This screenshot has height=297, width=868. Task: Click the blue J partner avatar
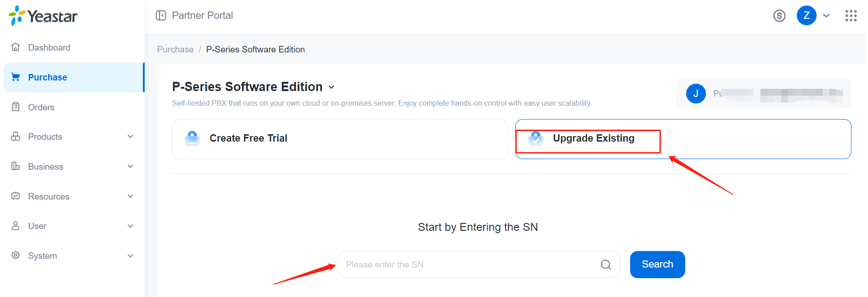click(696, 94)
